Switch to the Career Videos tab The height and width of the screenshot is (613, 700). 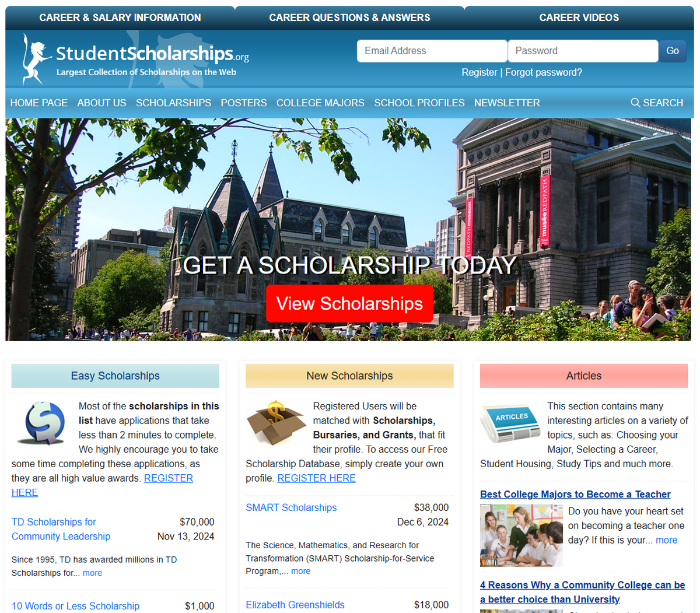(579, 17)
